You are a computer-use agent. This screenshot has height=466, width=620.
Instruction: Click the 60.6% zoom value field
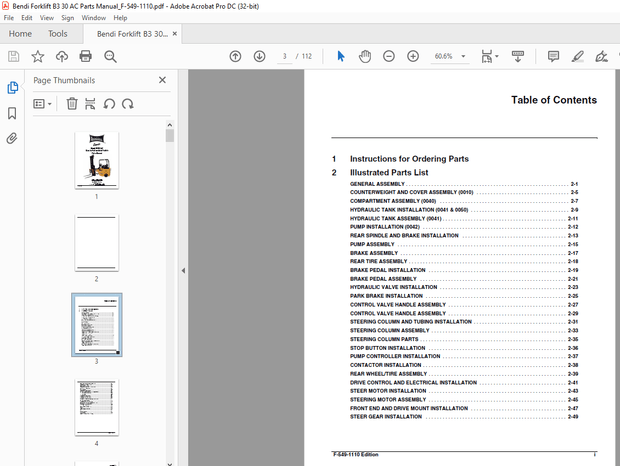[x=444, y=56]
